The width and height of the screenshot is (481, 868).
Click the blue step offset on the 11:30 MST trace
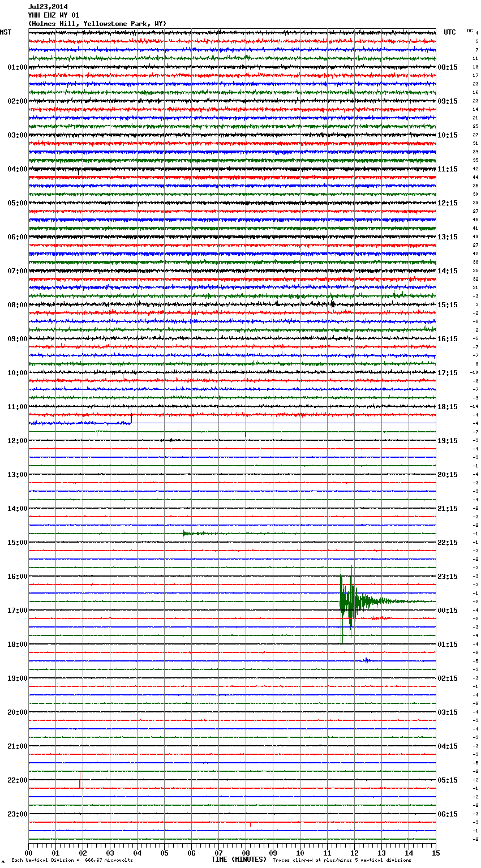pyautogui.click(x=131, y=415)
